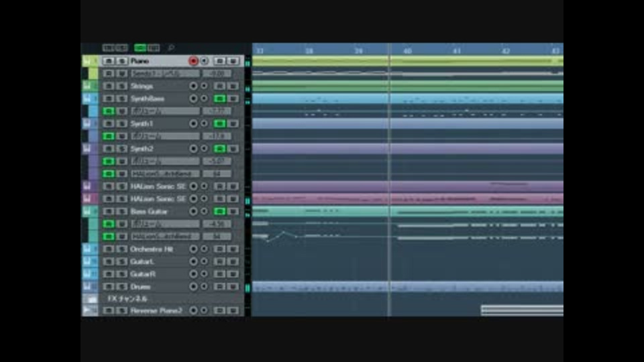Enable write automation on Synth2 track
The height and width of the screenshot is (362, 644).
click(233, 149)
